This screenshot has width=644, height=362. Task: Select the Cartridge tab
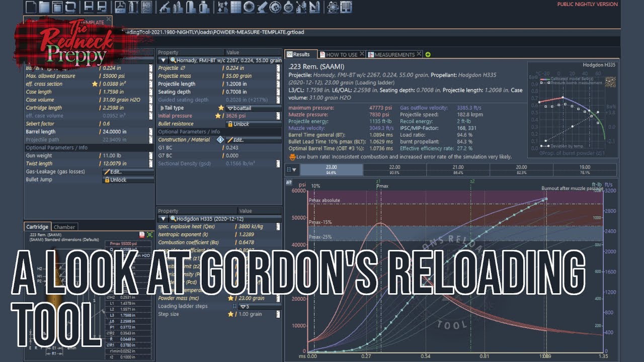38,227
